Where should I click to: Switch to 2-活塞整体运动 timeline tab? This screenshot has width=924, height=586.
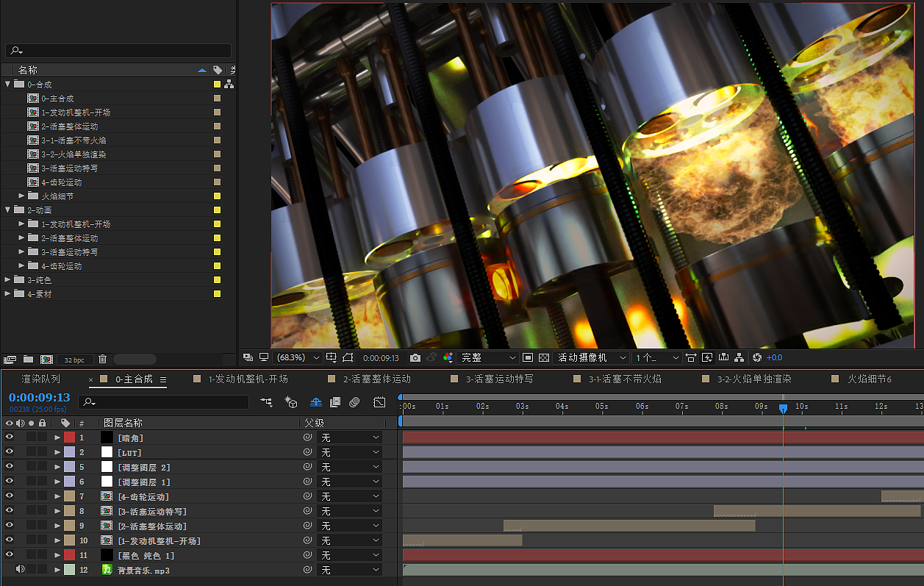coord(377,379)
